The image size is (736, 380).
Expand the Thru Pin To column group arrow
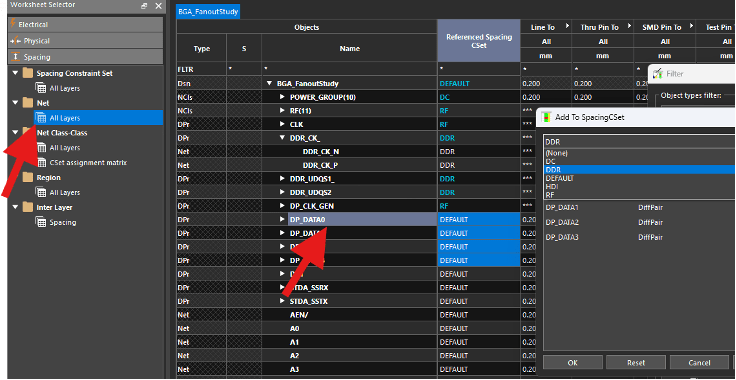click(x=629, y=26)
